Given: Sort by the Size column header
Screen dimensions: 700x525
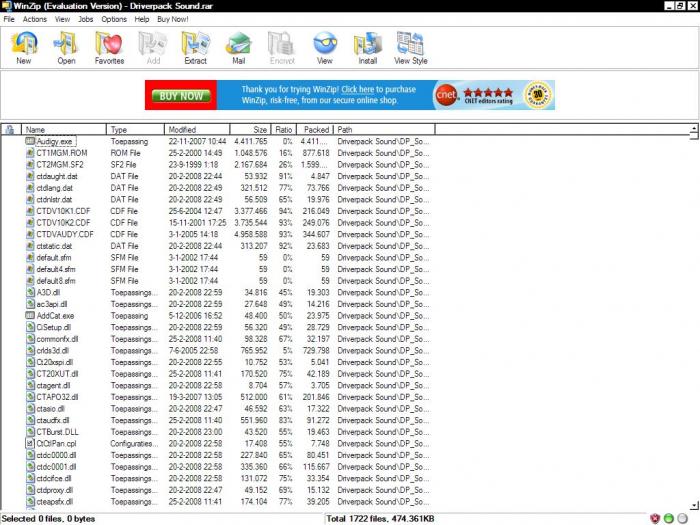Looking at the screenshot, I should [250, 129].
